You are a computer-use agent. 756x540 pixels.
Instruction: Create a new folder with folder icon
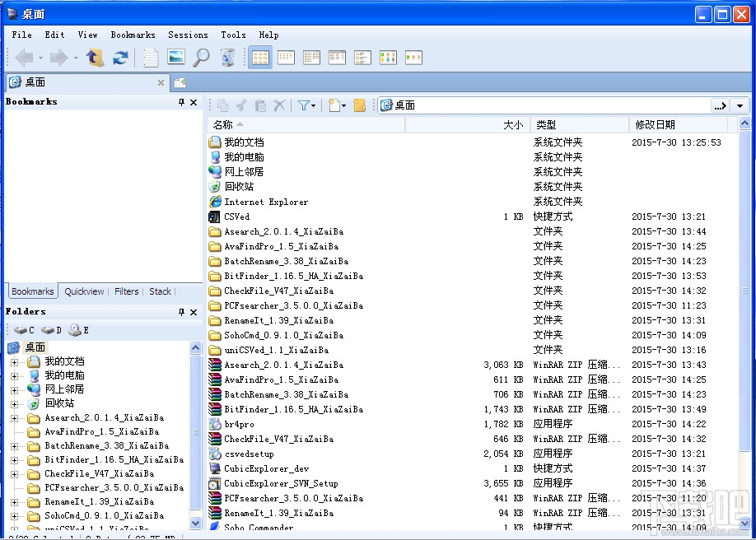359,105
